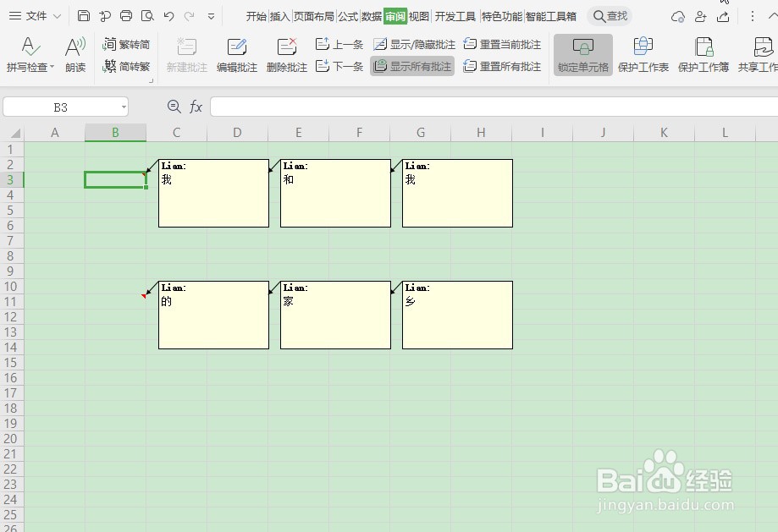Open the 文件 menu
The width and height of the screenshot is (778, 532).
[28, 16]
